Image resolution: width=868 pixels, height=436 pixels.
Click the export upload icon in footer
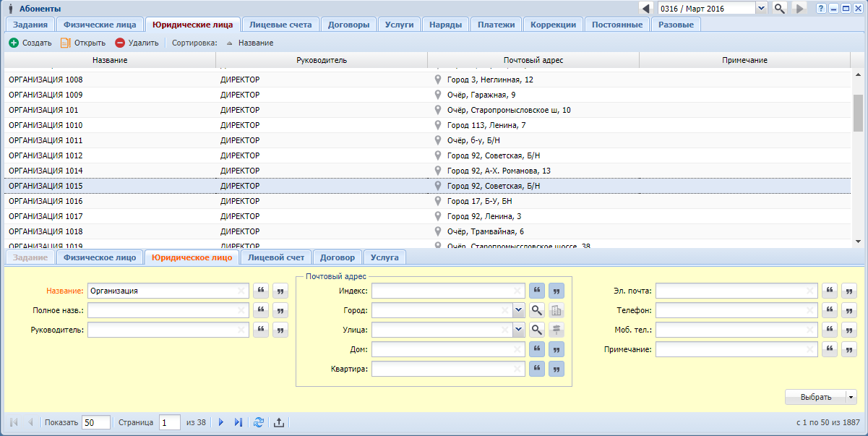point(279,422)
